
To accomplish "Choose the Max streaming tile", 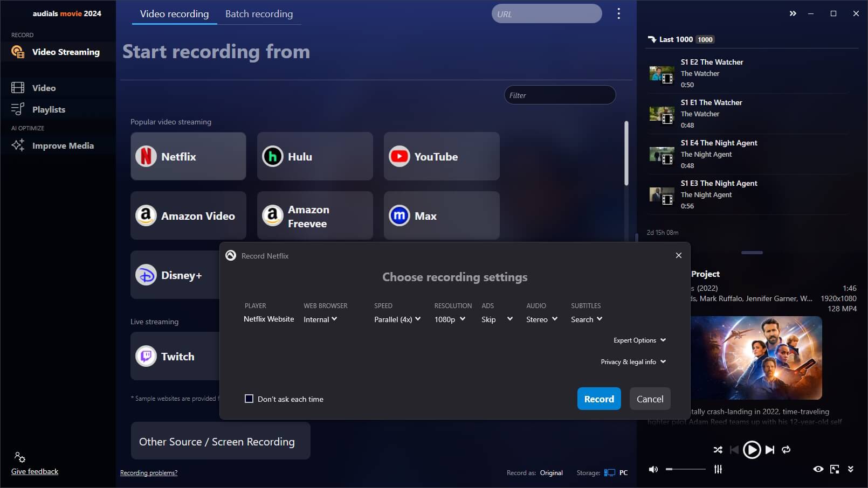I will [x=442, y=215].
